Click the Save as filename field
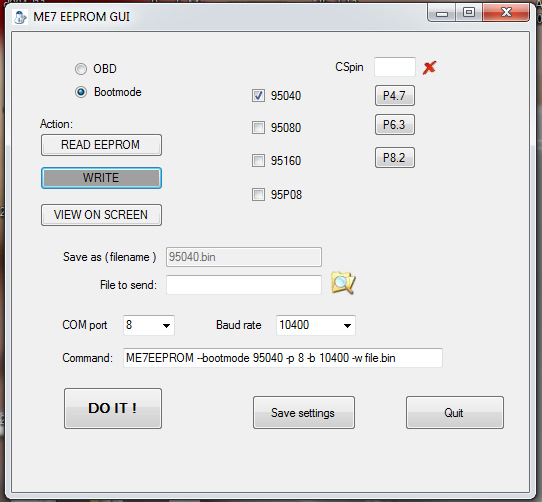This screenshot has width=542, height=502. click(x=244, y=257)
